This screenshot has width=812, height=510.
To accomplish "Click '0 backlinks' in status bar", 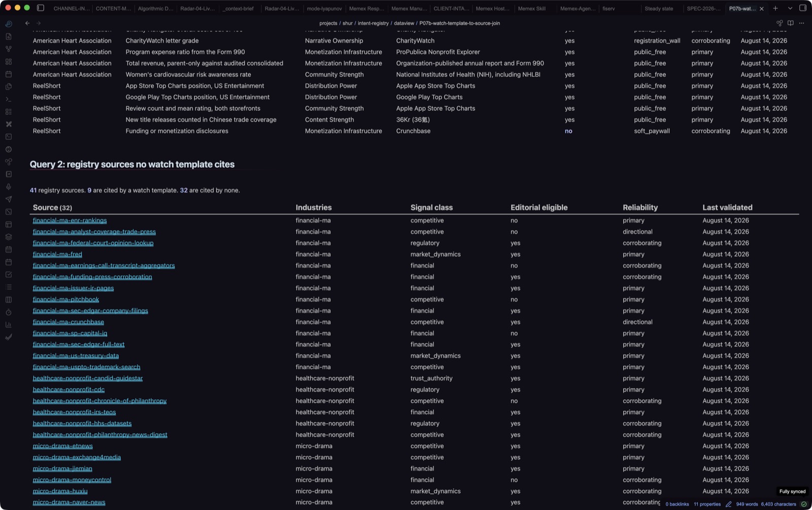I will pos(677,504).
